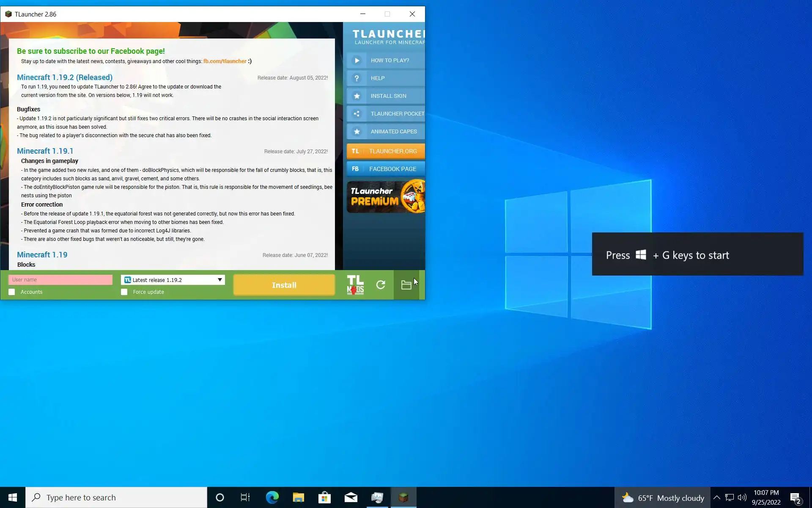Click the play icon for How To Play
812x508 pixels.
coord(357,61)
